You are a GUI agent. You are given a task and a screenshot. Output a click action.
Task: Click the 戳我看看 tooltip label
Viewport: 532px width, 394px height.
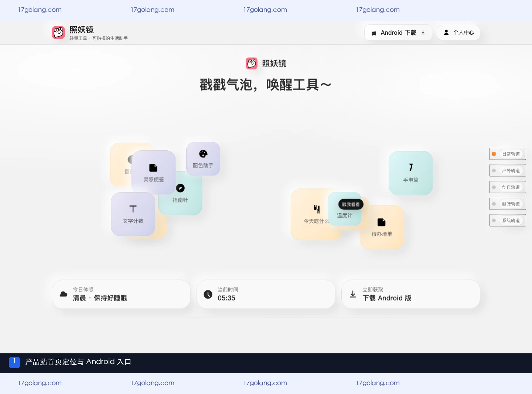[x=351, y=204]
